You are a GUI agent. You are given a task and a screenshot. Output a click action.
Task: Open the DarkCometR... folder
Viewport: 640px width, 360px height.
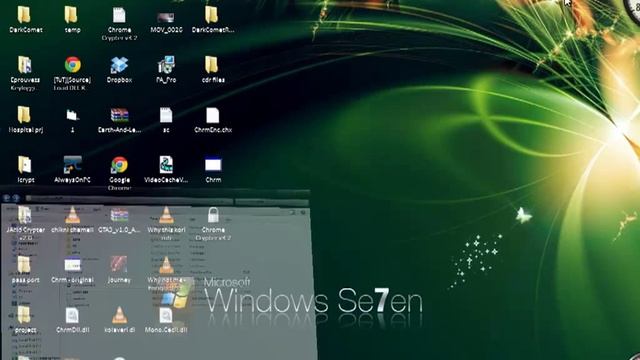pyautogui.click(x=211, y=15)
